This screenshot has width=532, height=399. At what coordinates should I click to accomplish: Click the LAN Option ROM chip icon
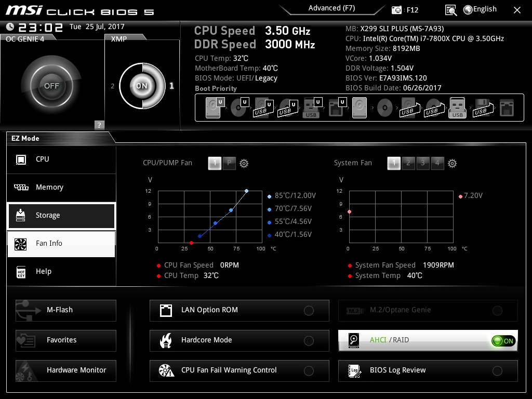166,310
